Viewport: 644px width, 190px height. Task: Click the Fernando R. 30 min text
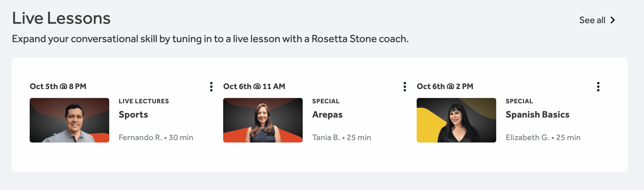tap(156, 137)
